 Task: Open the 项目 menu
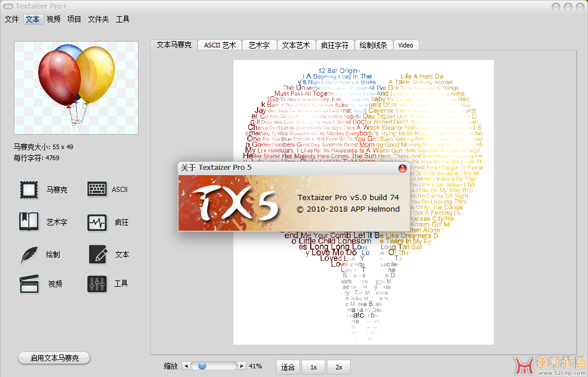point(74,19)
